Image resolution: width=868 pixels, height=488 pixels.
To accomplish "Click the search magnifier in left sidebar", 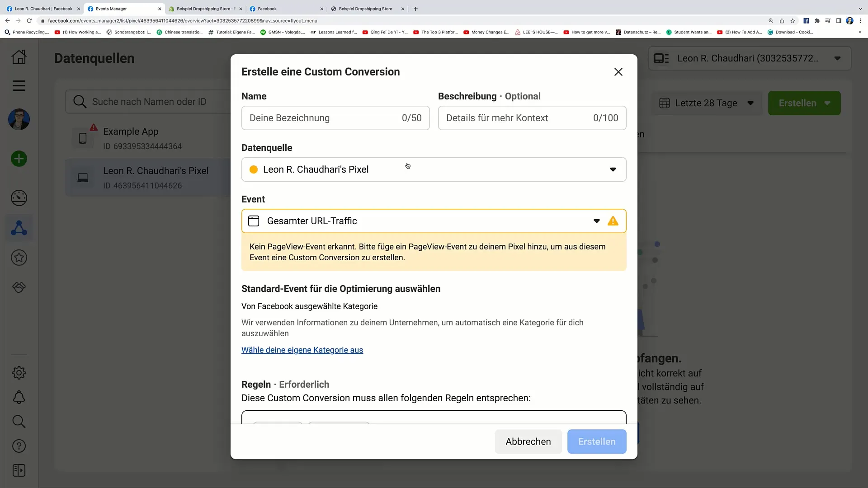I will pyautogui.click(x=19, y=422).
